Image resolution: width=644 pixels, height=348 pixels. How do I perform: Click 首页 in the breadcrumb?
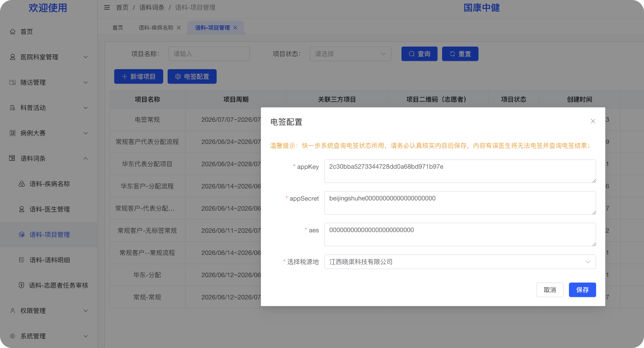tap(122, 7)
